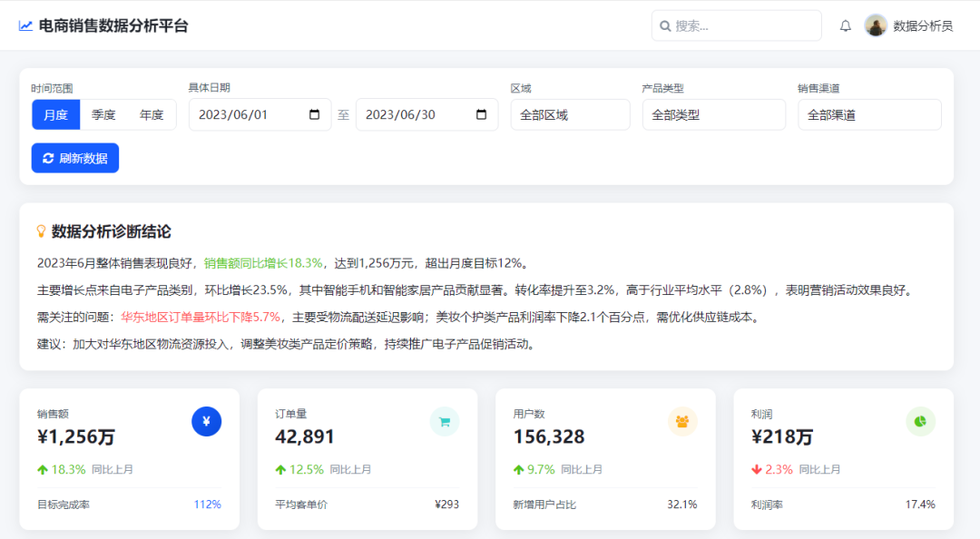Screen dimensions: 980x539
Task: Switch time range to 年度
Action: tap(152, 115)
